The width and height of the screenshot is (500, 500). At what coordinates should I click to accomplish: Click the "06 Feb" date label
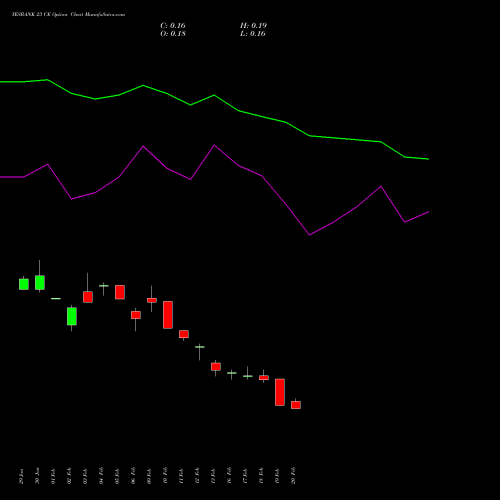pyautogui.click(x=133, y=476)
